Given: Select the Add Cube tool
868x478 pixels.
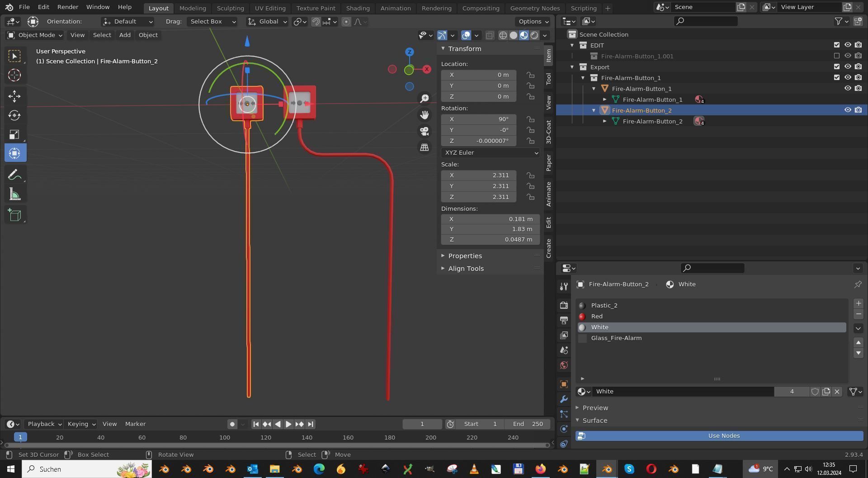Looking at the screenshot, I should click(x=14, y=215).
